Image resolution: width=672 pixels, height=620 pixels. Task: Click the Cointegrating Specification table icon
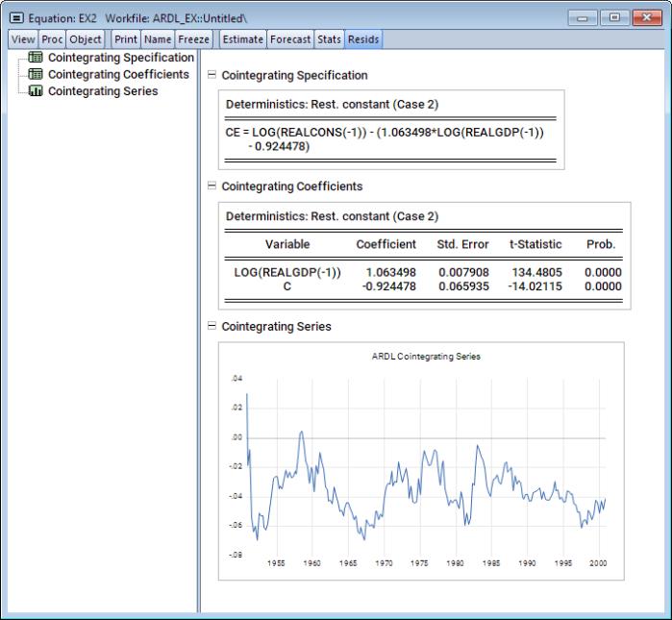36,58
